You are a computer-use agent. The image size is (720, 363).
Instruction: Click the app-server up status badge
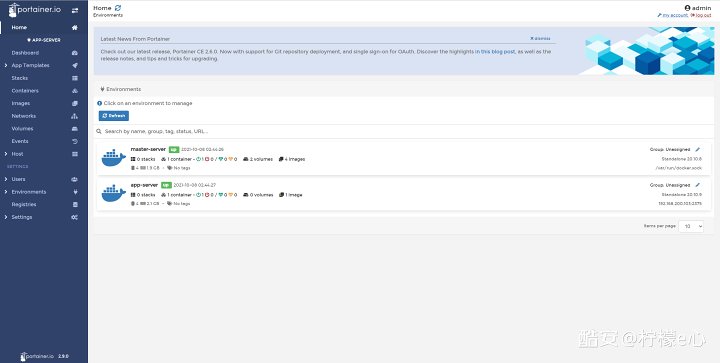(x=166, y=185)
